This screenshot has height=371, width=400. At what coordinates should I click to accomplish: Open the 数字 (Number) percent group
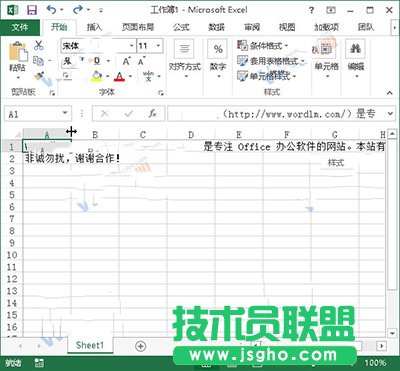coord(218,60)
